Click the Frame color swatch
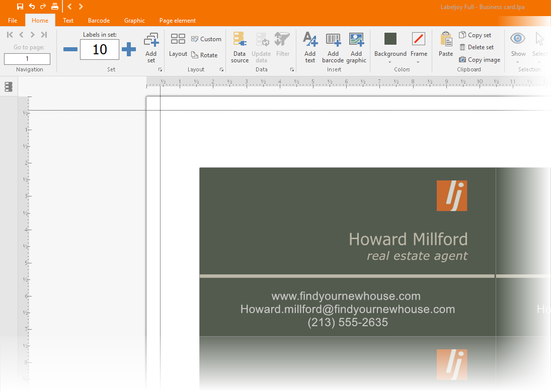Image resolution: width=551 pixels, height=392 pixels. (x=419, y=39)
